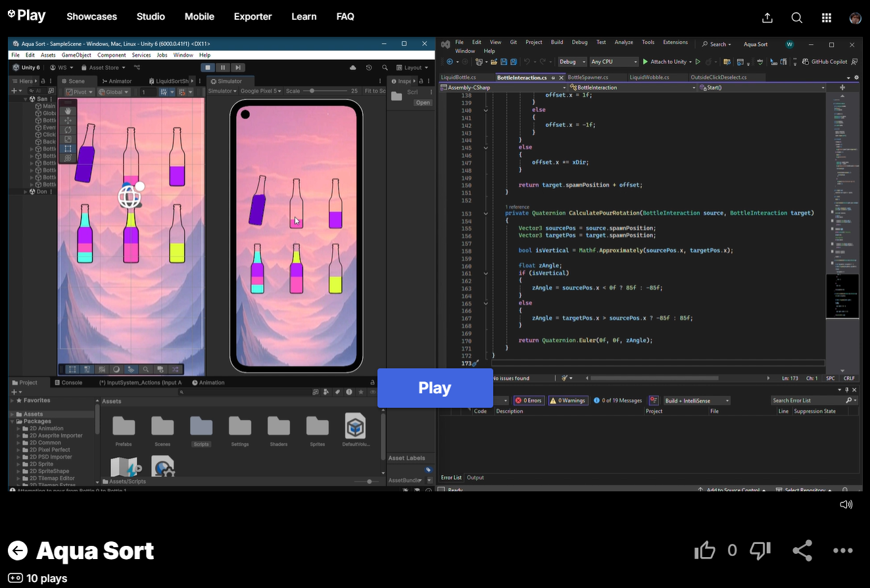
Task: Open the apps grid icon in header
Action: pyautogui.click(x=827, y=18)
